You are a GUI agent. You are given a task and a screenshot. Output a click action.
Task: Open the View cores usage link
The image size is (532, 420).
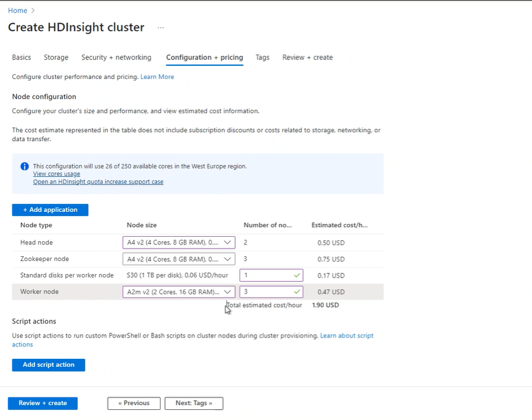[x=56, y=174]
